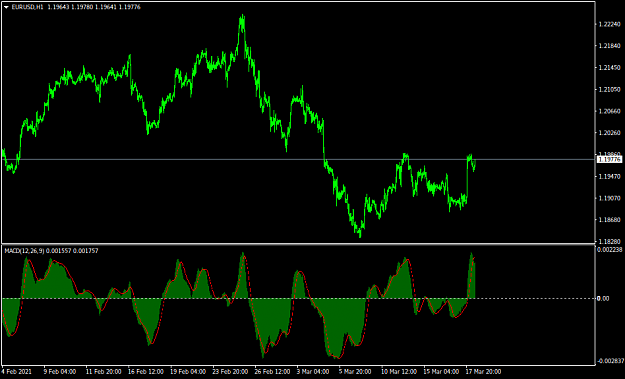Click the 15 Mar 04:00 time label

point(441,372)
